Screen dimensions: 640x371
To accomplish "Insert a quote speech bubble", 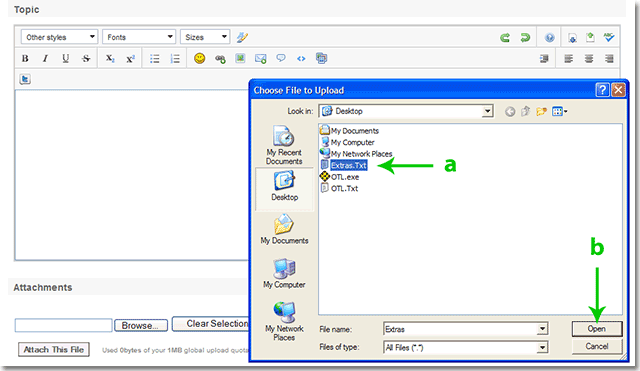I will point(281,58).
